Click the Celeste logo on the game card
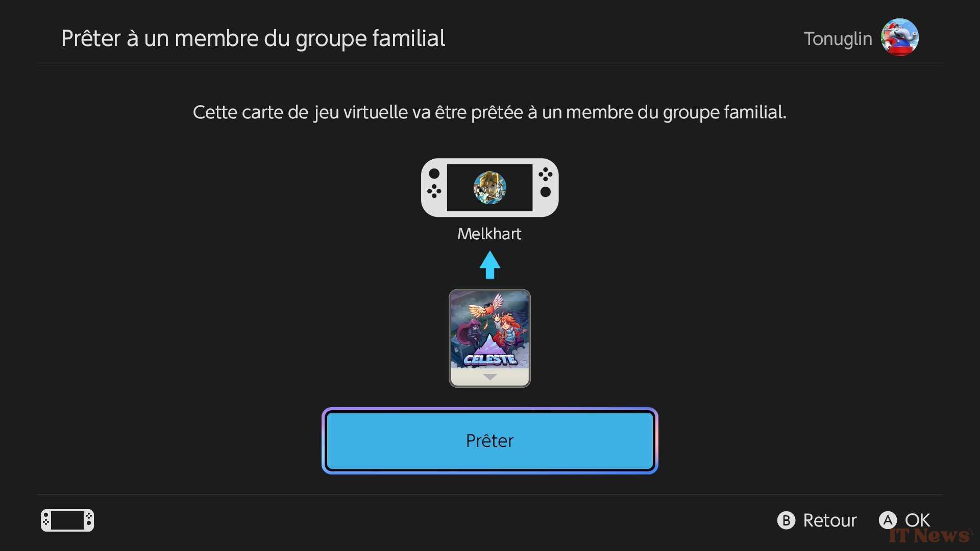Screen dimensions: 980x551 (x=490, y=359)
